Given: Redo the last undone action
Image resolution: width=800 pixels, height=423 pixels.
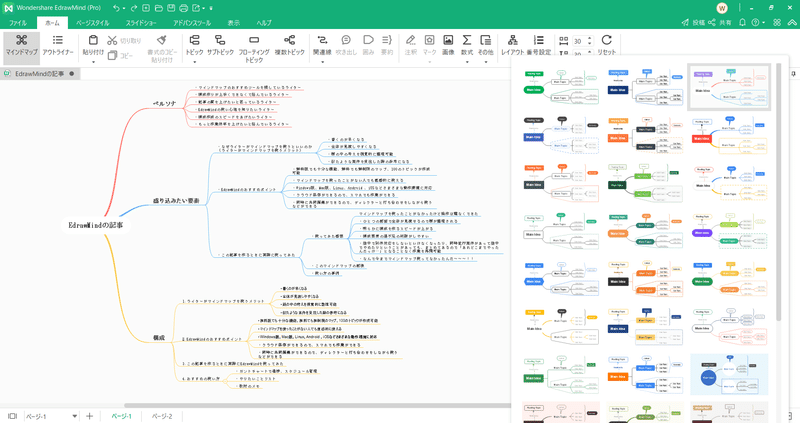Looking at the screenshot, I should [x=134, y=8].
